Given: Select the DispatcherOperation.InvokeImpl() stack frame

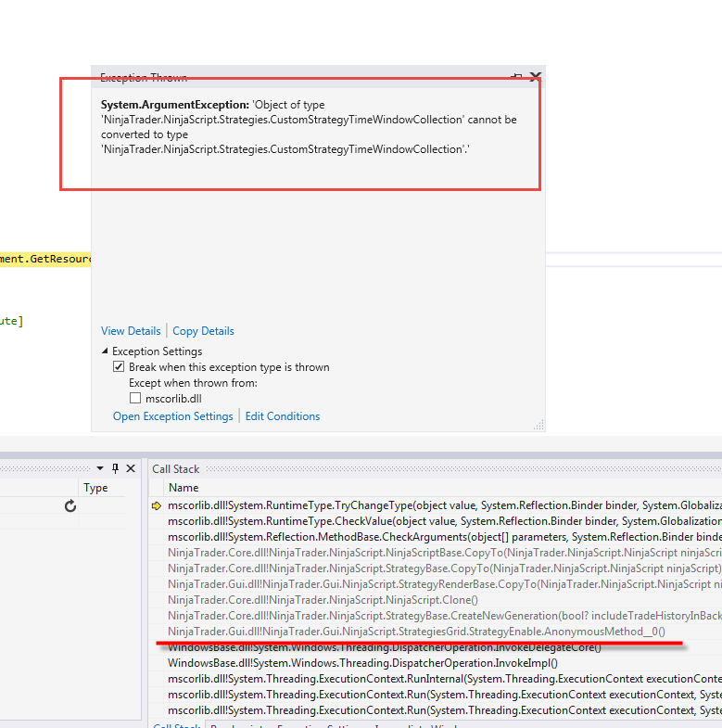Looking at the screenshot, I should tap(363, 663).
